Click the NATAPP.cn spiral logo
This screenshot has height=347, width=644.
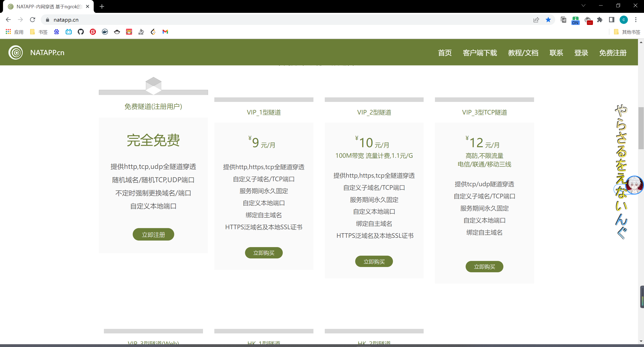16,52
